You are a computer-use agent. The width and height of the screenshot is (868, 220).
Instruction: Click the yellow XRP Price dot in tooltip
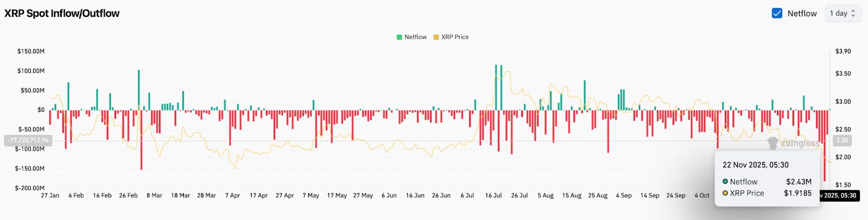click(725, 193)
